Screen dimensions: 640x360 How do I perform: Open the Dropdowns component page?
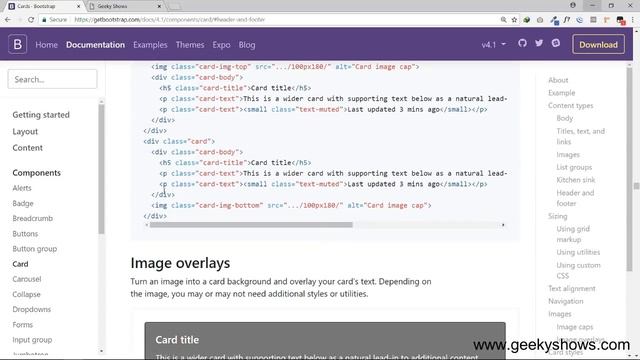pyautogui.click(x=31, y=309)
